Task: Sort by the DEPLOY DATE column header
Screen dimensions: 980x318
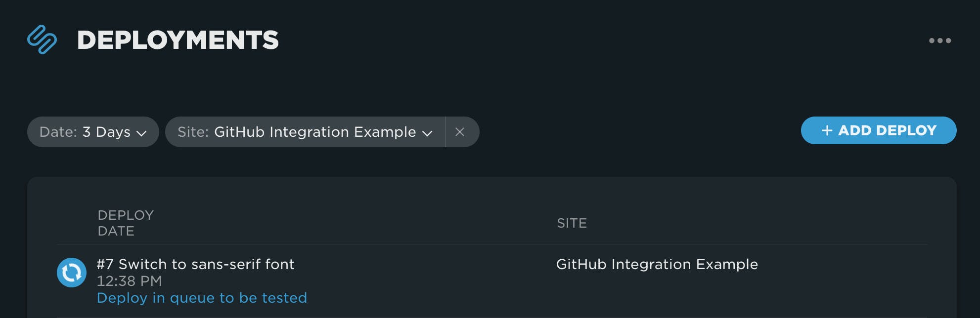Action: pyautogui.click(x=126, y=223)
